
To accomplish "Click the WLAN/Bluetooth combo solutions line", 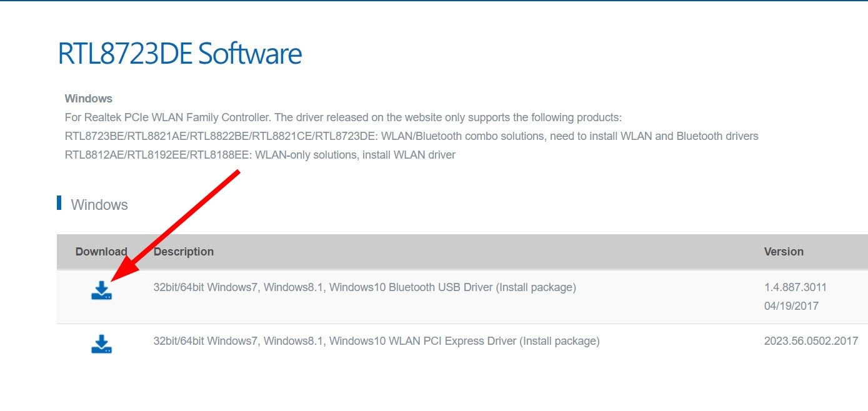I will pyautogui.click(x=412, y=136).
